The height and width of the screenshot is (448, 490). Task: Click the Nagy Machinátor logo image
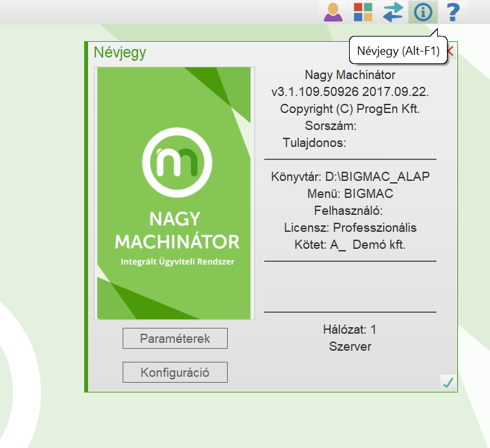pos(174,193)
